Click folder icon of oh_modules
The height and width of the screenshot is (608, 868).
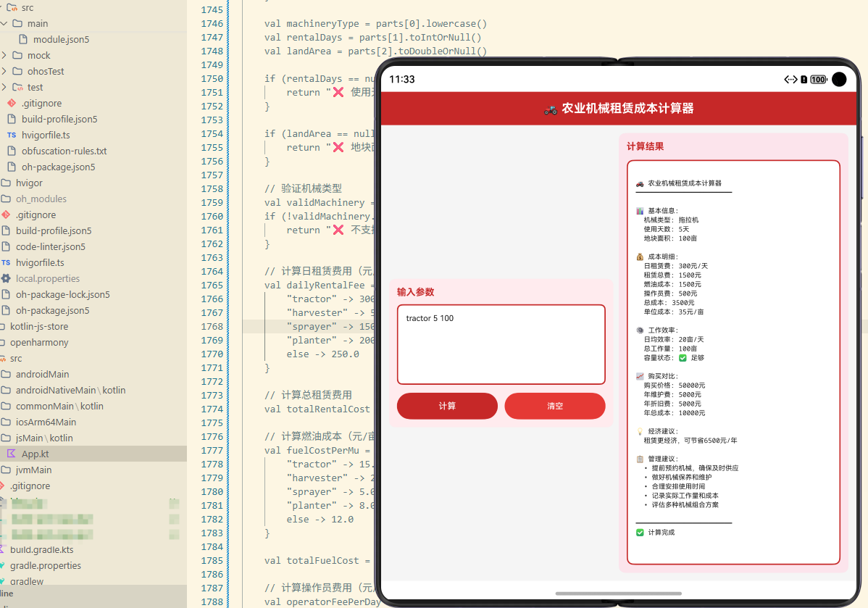[x=6, y=199]
